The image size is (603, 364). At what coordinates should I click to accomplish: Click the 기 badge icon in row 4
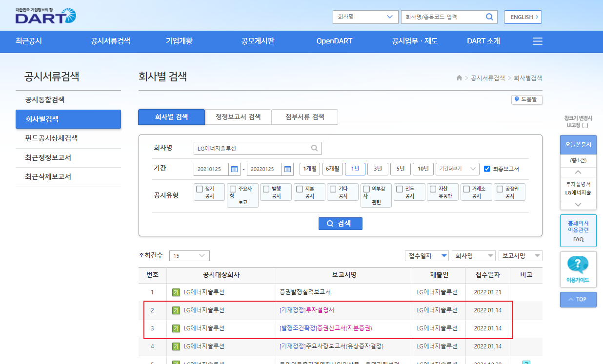[176, 346]
